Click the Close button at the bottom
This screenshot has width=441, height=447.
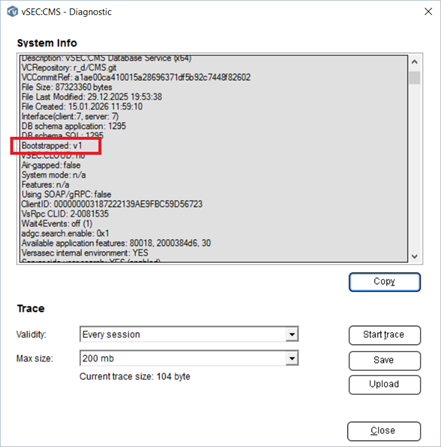click(x=384, y=431)
